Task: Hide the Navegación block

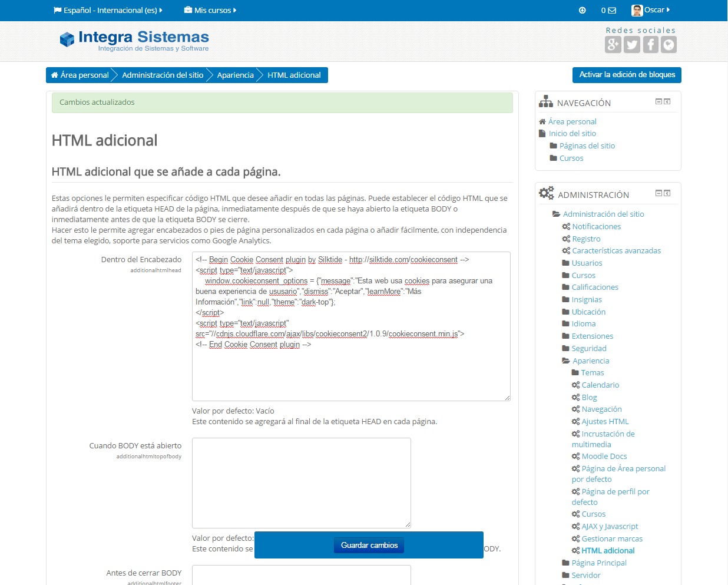Action: pos(658,101)
